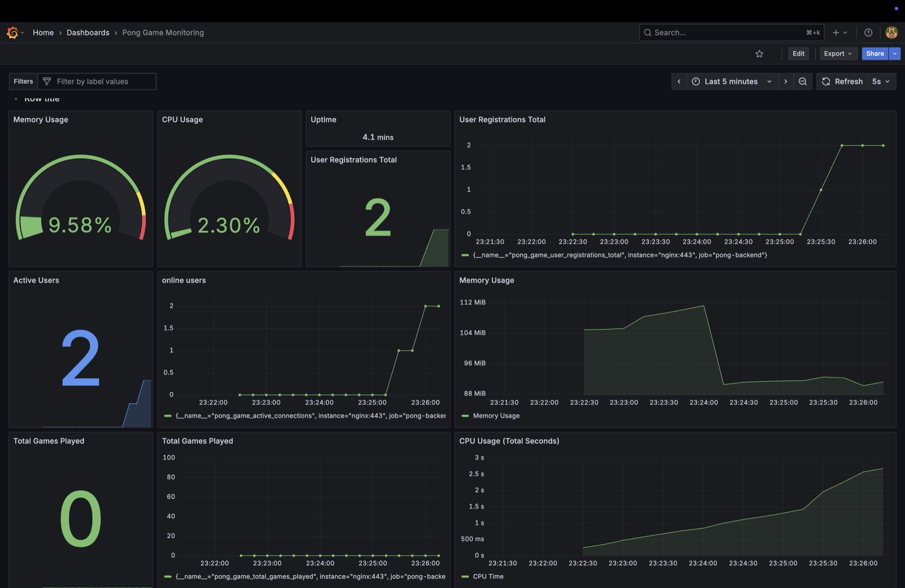Go to Home breadcrumb
Viewport: 905px width, 588px height.
click(x=43, y=33)
